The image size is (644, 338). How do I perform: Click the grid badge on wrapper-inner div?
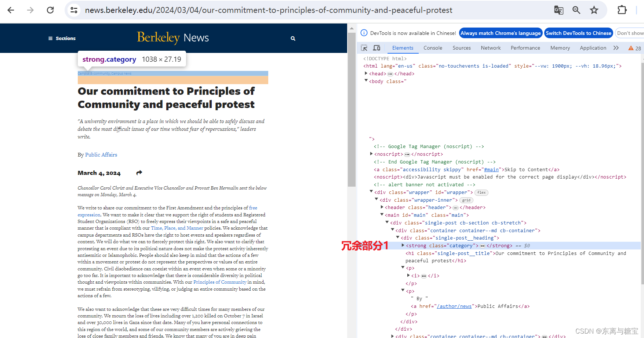466,200
